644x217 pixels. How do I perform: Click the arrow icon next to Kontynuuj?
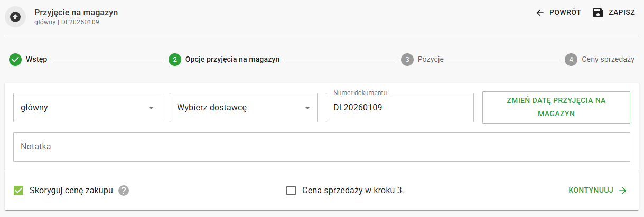623,191
